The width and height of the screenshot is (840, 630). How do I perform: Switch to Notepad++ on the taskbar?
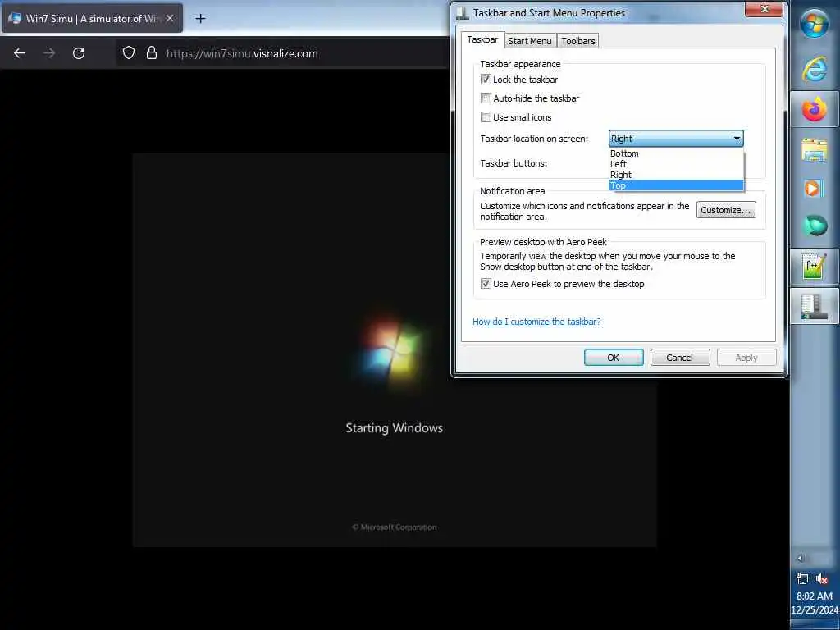[x=815, y=267]
